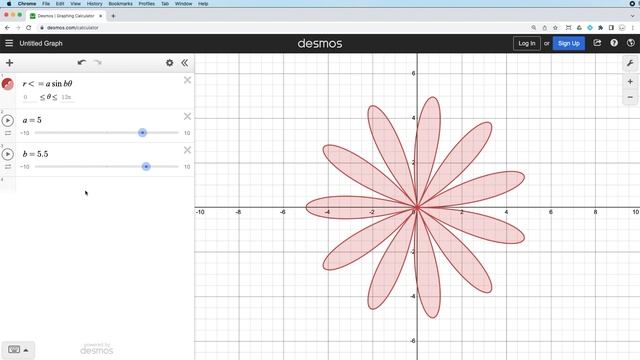
Task: Click the empty expression row 4
Action: (97, 184)
